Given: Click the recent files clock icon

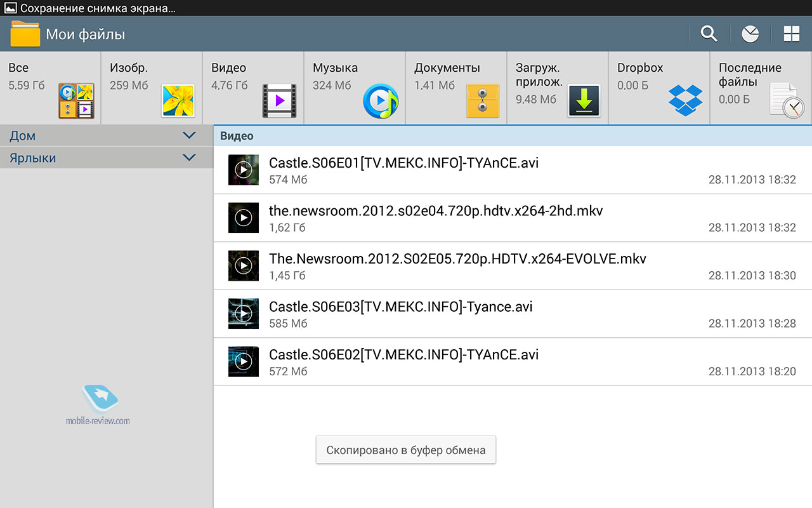Looking at the screenshot, I should [787, 100].
